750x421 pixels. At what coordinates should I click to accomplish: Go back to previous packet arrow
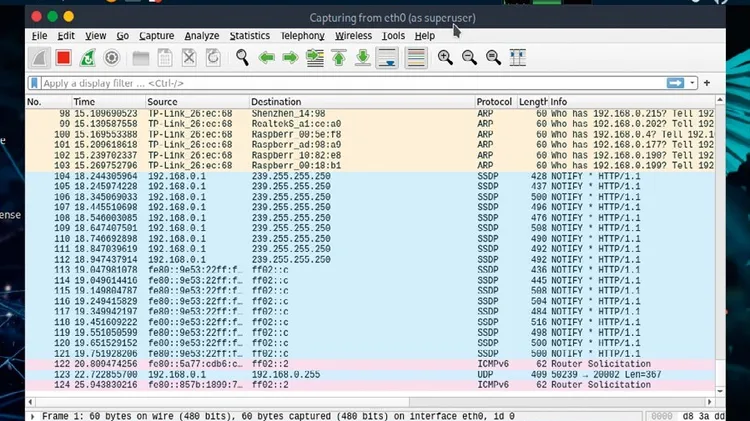pyautogui.click(x=266, y=58)
